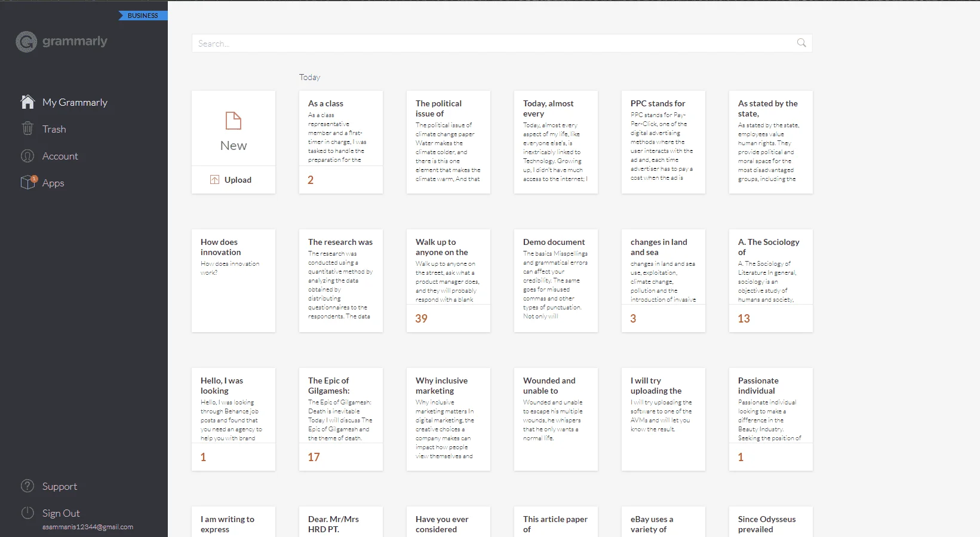Click the search magnifier icon
Viewport: 980px width, 537px height.
click(x=801, y=43)
